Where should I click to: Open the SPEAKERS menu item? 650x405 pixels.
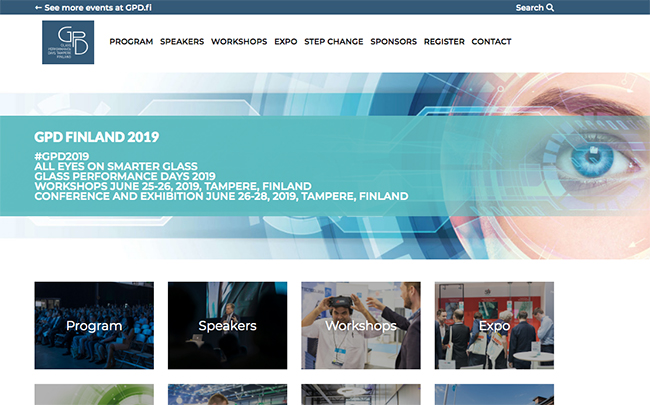(x=182, y=41)
